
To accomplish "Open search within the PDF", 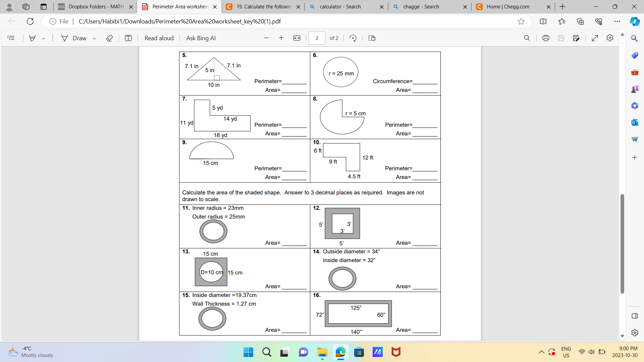I will (527, 38).
